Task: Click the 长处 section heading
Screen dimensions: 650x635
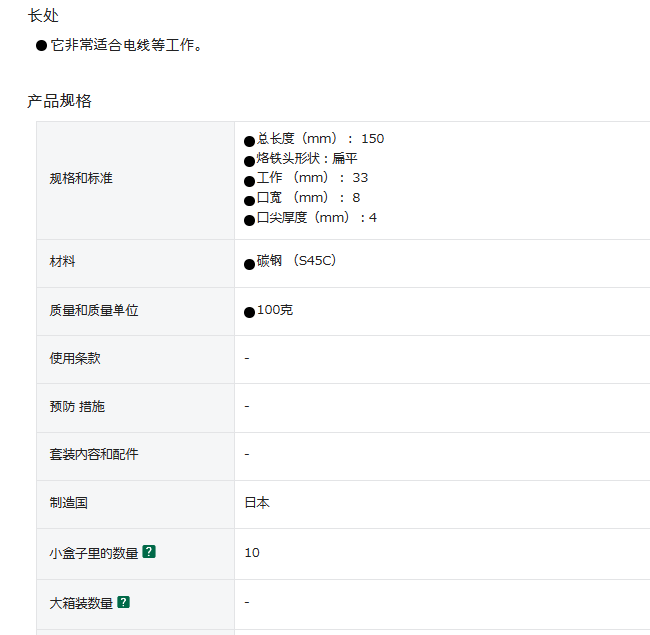Action: (43, 16)
